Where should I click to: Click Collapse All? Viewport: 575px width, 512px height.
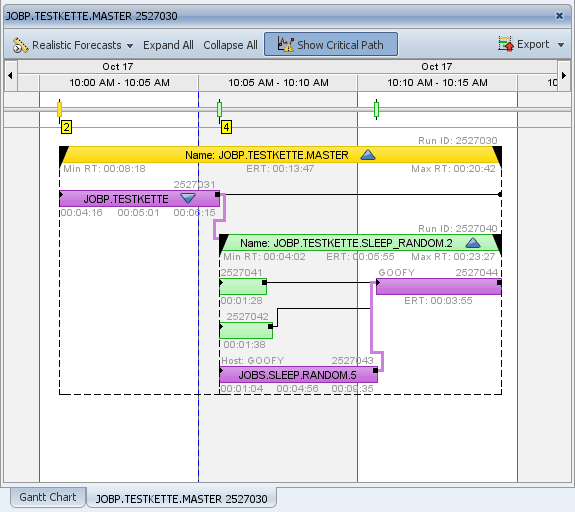[x=230, y=45]
